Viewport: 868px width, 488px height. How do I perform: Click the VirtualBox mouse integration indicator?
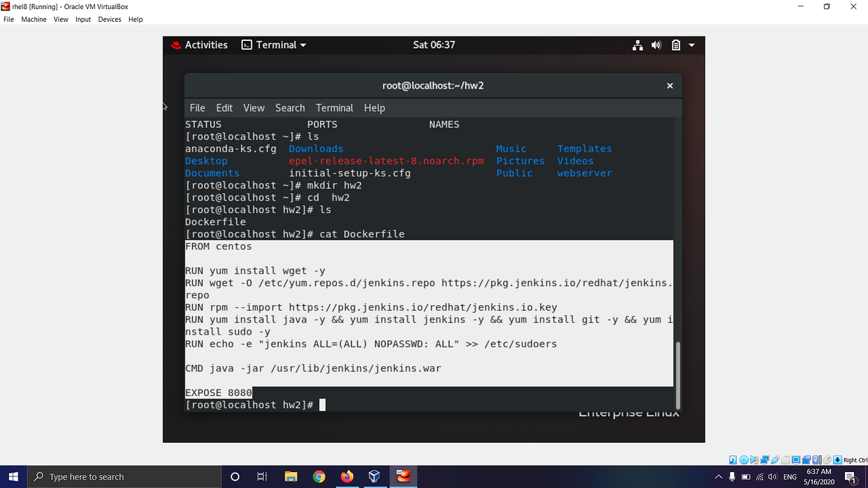[x=827, y=460]
